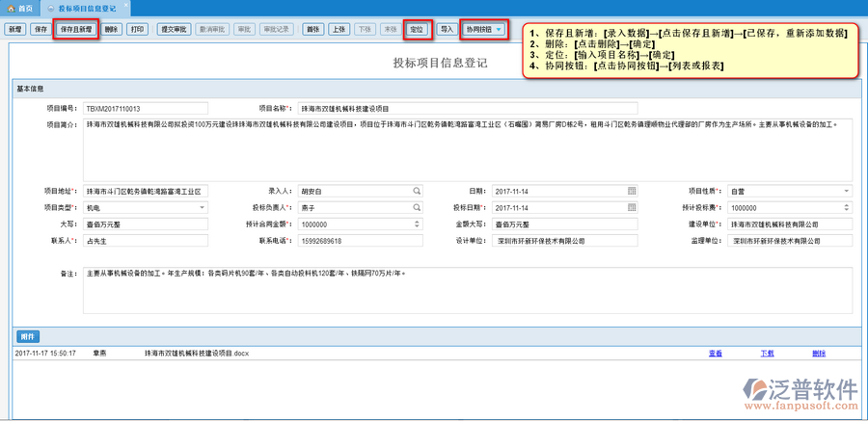This screenshot has height=421, width=868.
Task: Click 下载 link for the attachment
Action: [x=768, y=354]
